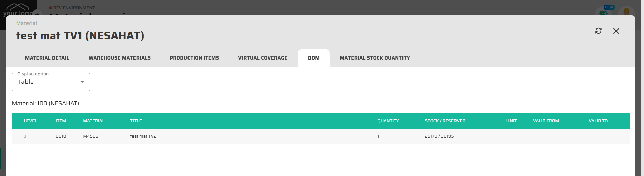
Task: Click the refresh icon in material dialog
Action: pyautogui.click(x=598, y=31)
